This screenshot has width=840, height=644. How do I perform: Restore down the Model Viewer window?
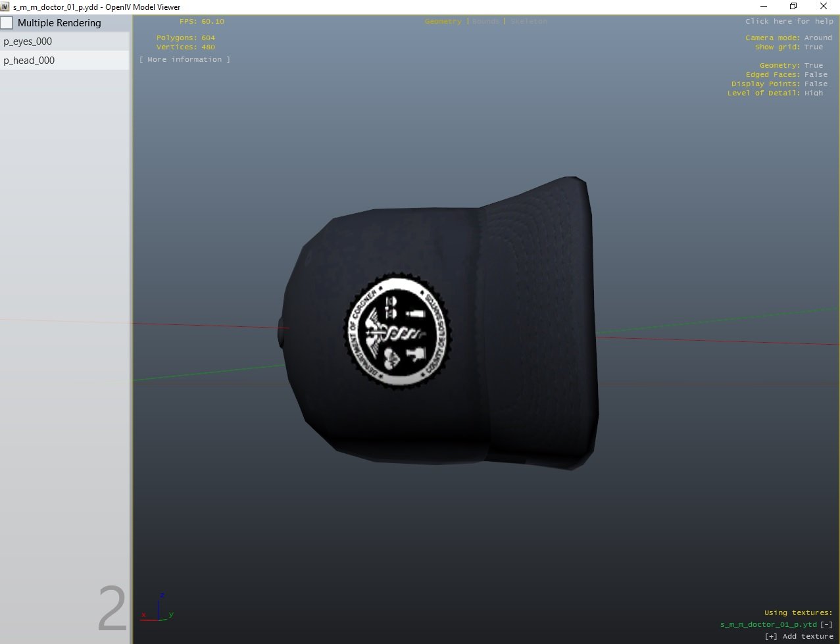[793, 7]
